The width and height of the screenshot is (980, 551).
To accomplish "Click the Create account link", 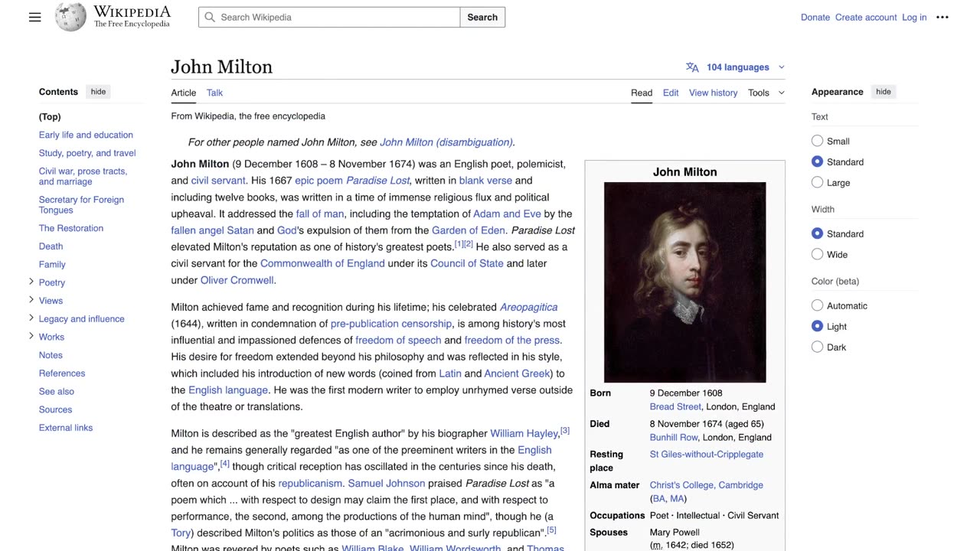I will [x=866, y=18].
